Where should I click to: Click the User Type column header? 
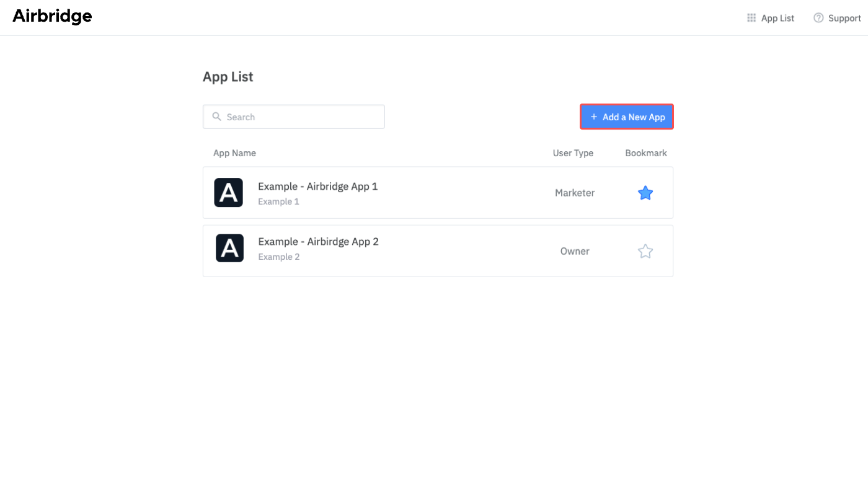click(x=573, y=153)
